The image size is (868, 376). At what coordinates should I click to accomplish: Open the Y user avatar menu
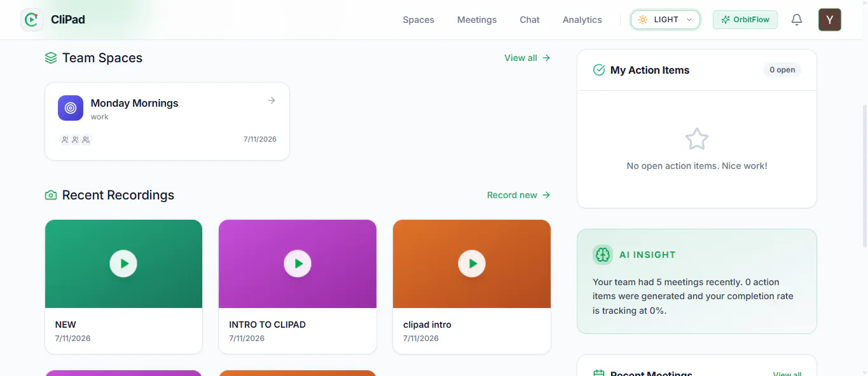[x=830, y=20]
